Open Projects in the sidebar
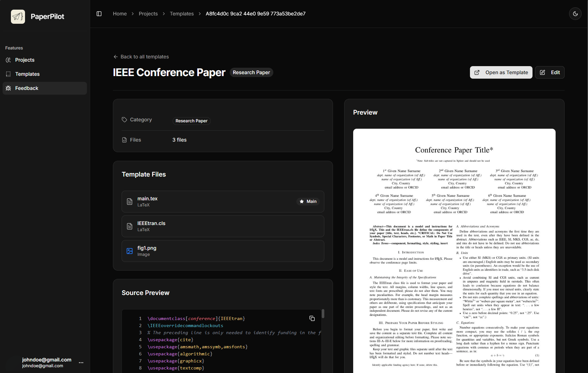The image size is (588, 373). [25, 60]
